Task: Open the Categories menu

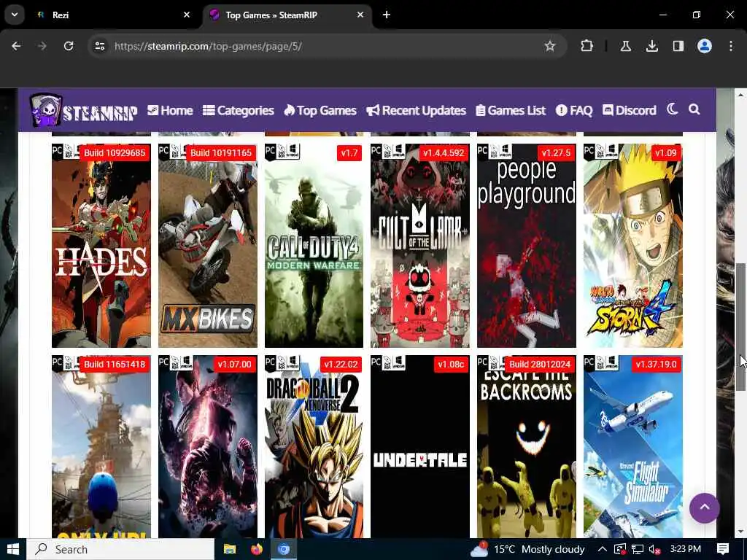Action: [x=239, y=111]
